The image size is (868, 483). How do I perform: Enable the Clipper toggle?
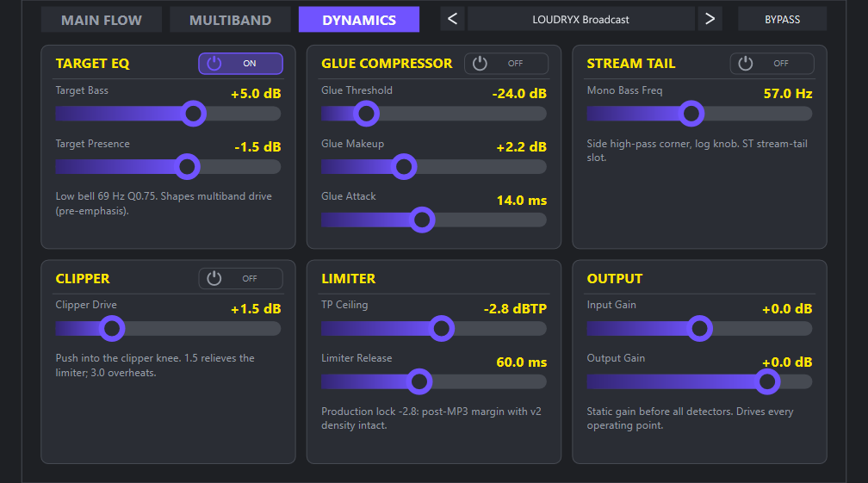coord(241,278)
